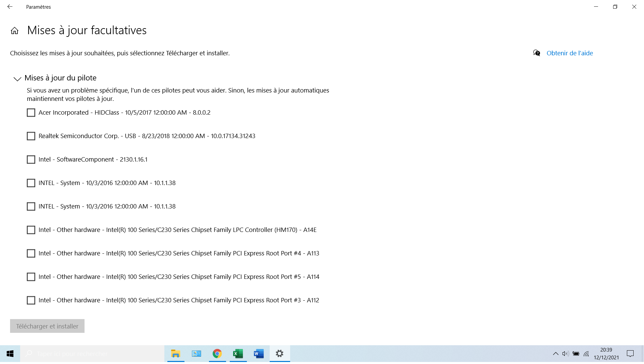
Task: Check the Acer Incorporated HIDClass driver
Action: 31,113
